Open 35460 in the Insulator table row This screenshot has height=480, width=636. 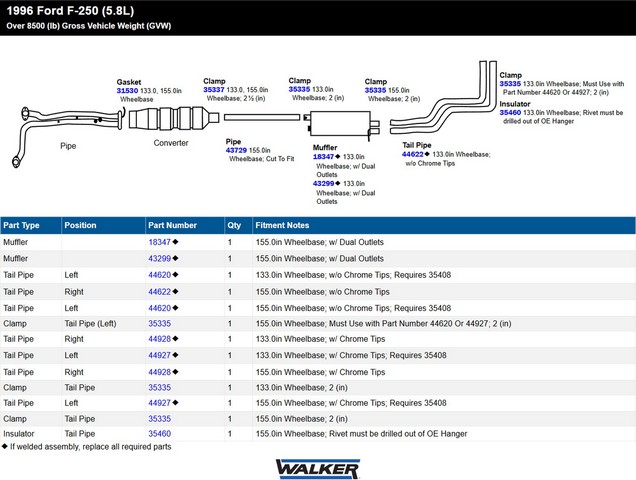pos(159,434)
